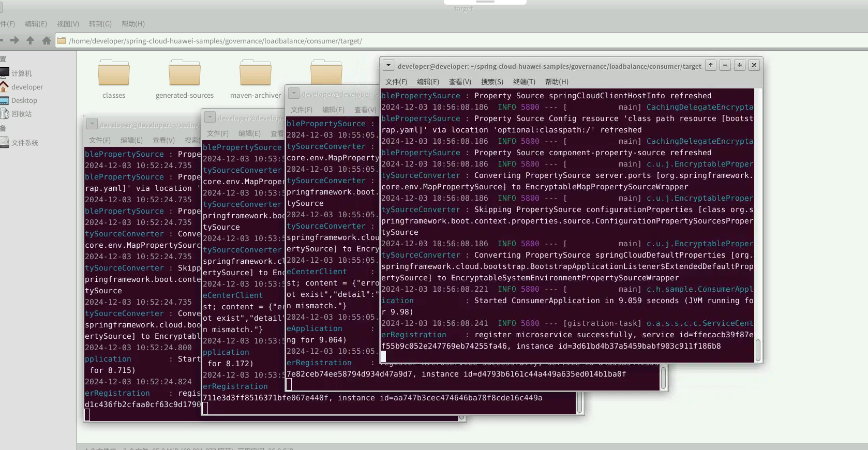Click timestamp "2024-12-03 10:56:08.241"
Viewport: 868px width, 450px height.
[x=435, y=323]
